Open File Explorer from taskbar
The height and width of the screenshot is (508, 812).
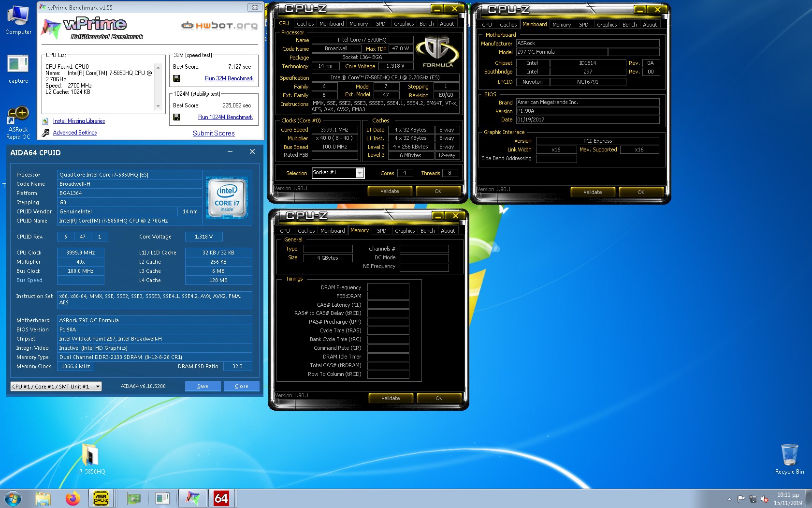point(43,498)
